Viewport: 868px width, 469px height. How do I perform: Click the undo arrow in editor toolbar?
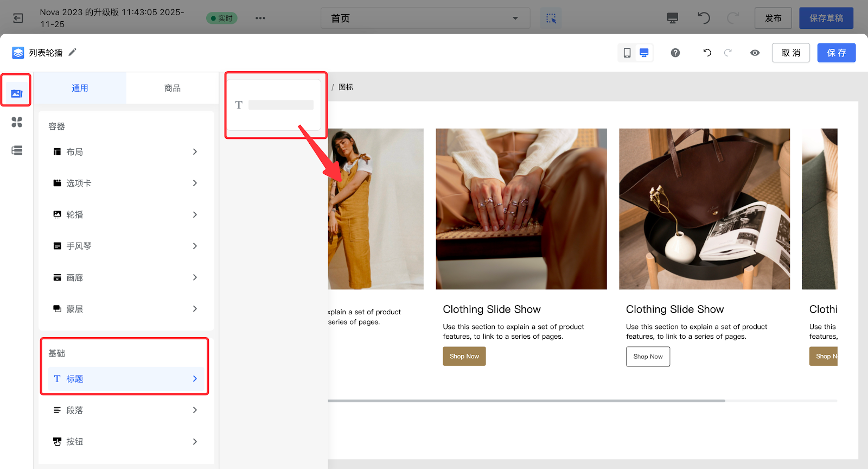tap(707, 53)
